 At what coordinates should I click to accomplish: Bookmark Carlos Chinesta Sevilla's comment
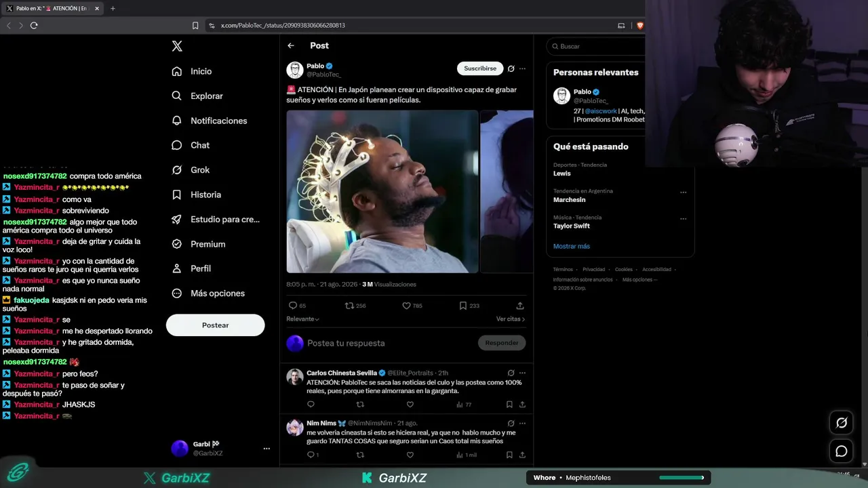pos(509,405)
